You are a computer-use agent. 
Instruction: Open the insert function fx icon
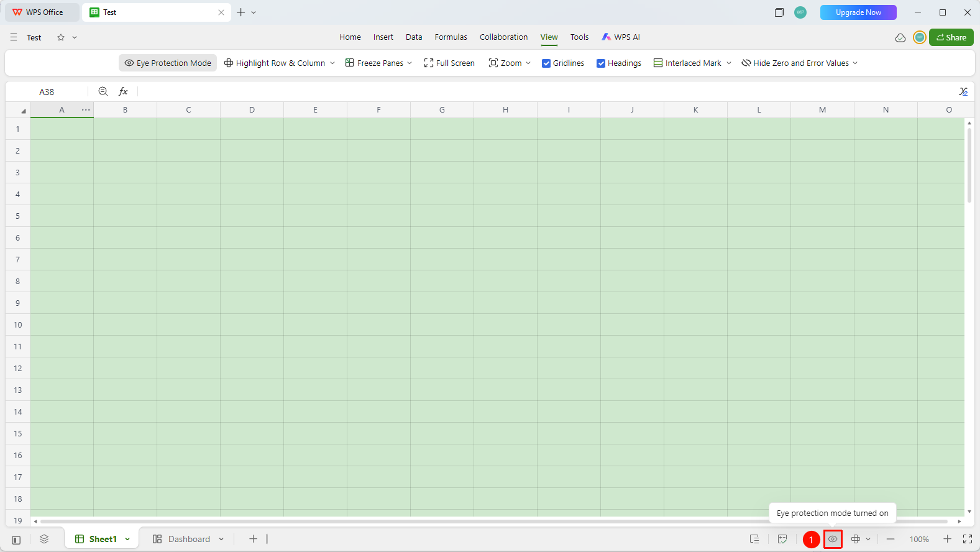(123, 91)
